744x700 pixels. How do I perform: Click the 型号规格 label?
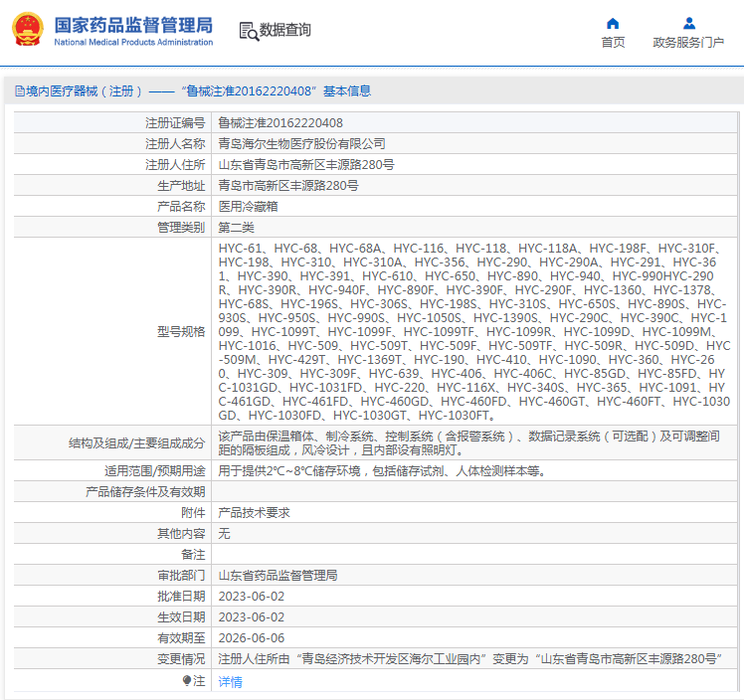(x=181, y=331)
